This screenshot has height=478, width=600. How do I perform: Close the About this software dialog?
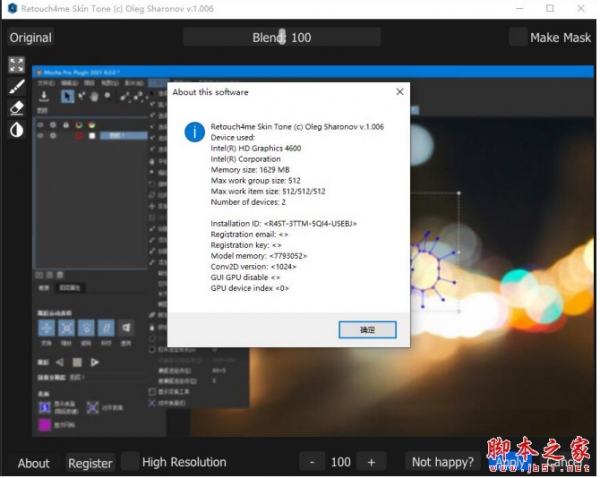400,92
